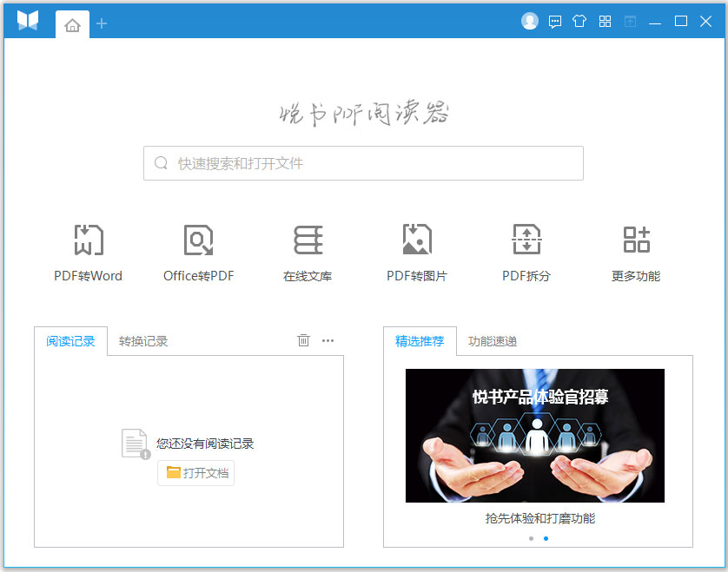Launch the PDF转图片 tool

(x=416, y=252)
